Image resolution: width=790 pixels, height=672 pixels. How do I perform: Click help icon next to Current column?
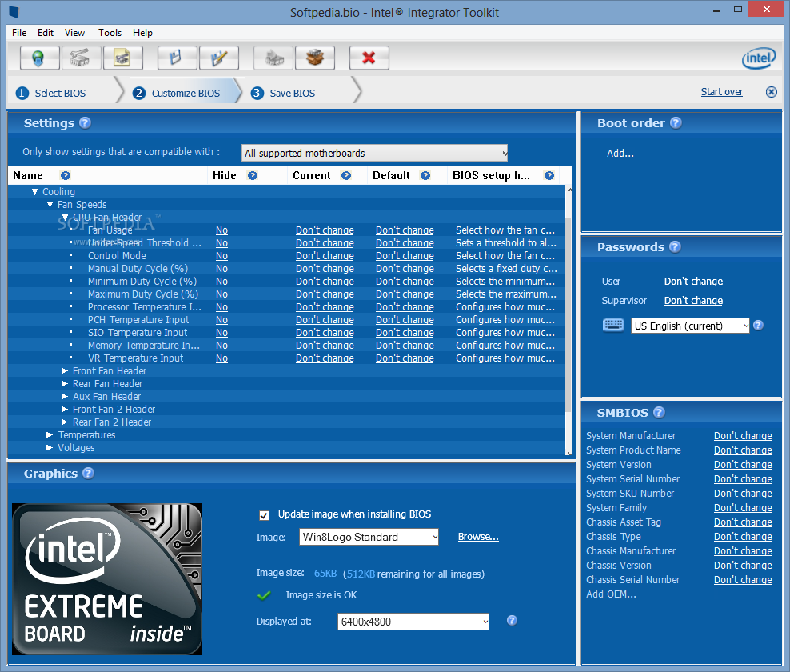click(x=345, y=175)
